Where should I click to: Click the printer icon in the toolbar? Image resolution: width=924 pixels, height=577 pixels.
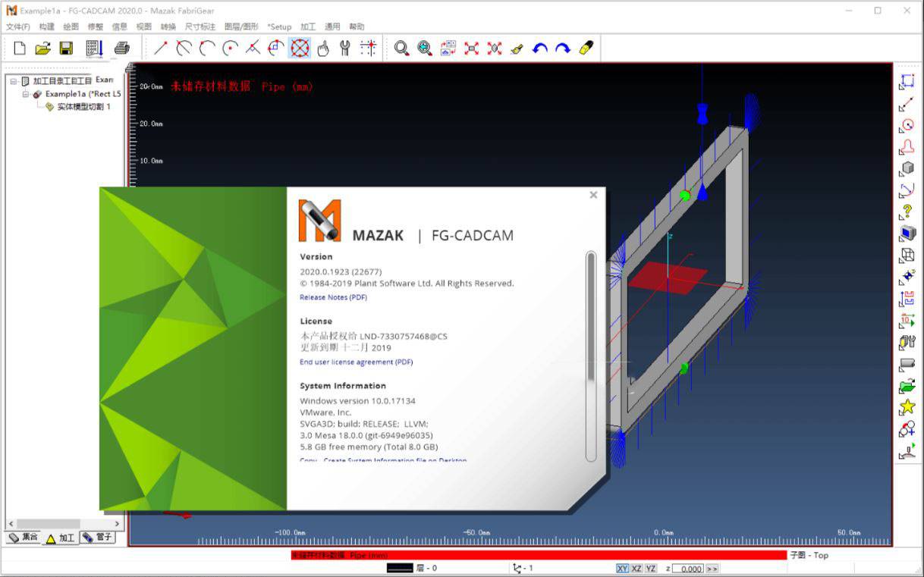coord(121,49)
